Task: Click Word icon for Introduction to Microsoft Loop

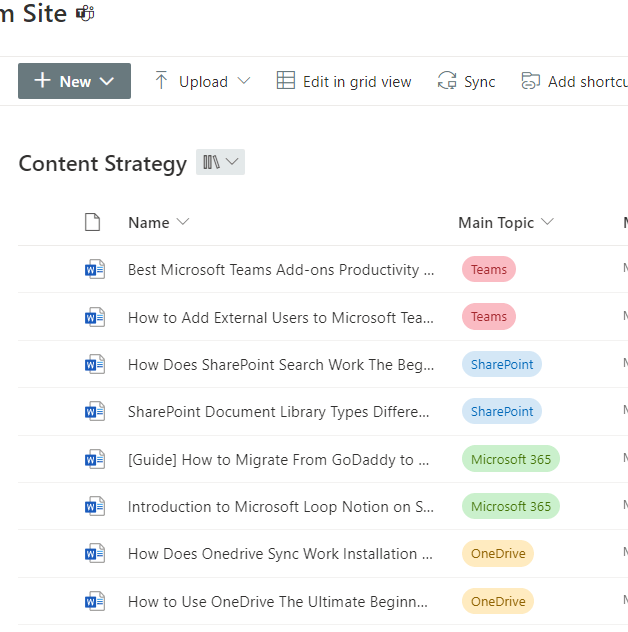Action: tap(95, 506)
